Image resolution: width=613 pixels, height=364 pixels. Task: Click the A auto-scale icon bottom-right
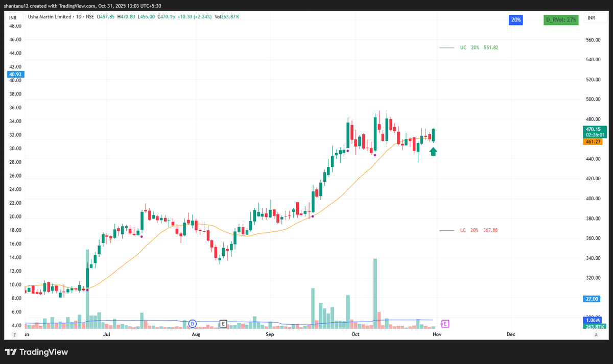coord(596,334)
